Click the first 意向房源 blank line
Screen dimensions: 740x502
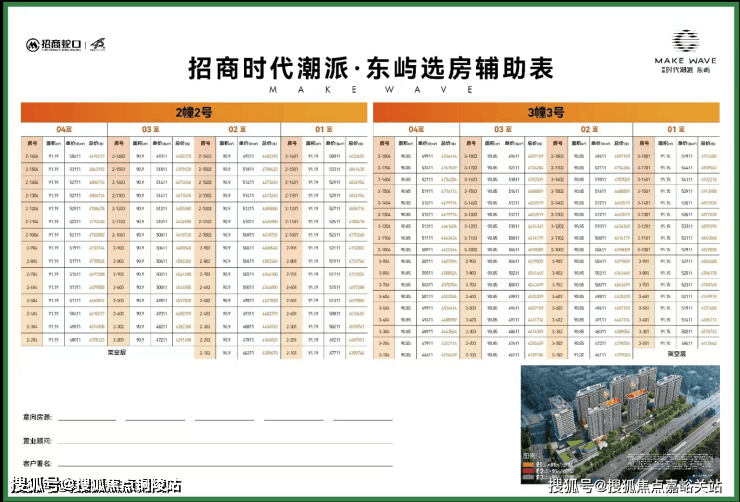click(87, 419)
